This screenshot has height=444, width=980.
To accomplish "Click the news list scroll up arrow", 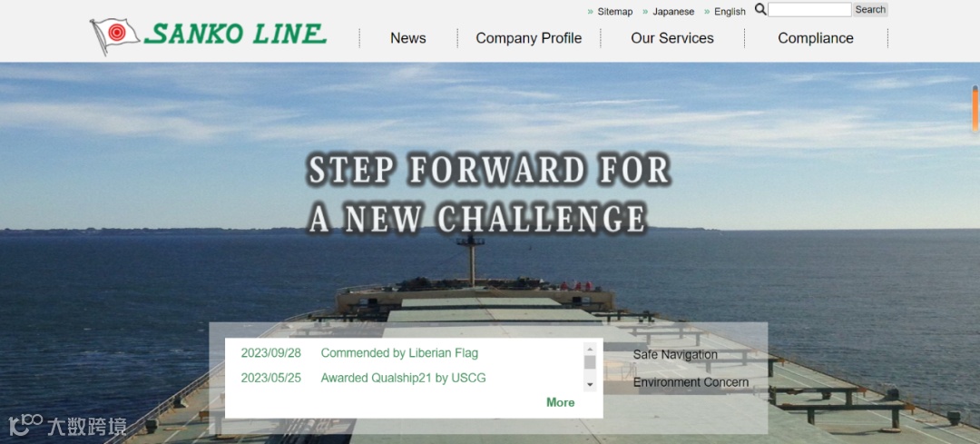I will [590, 349].
